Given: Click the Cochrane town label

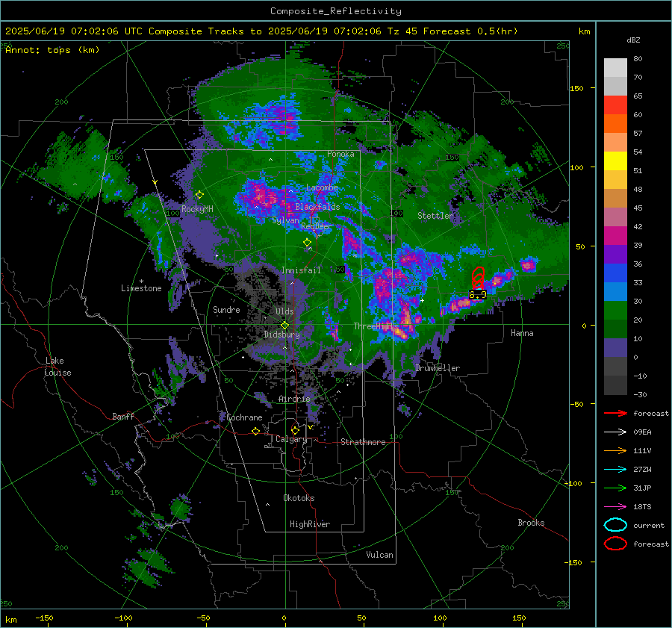Looking at the screenshot, I should (x=244, y=417).
